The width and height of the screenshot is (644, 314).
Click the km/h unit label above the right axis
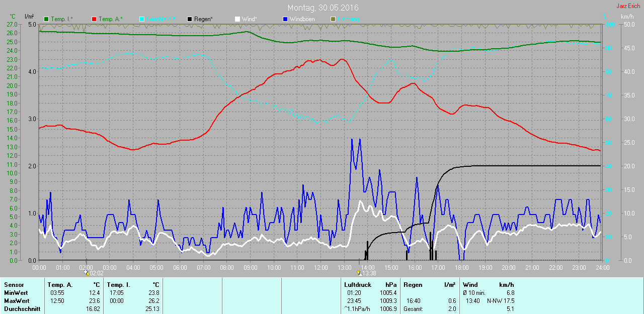click(x=627, y=17)
